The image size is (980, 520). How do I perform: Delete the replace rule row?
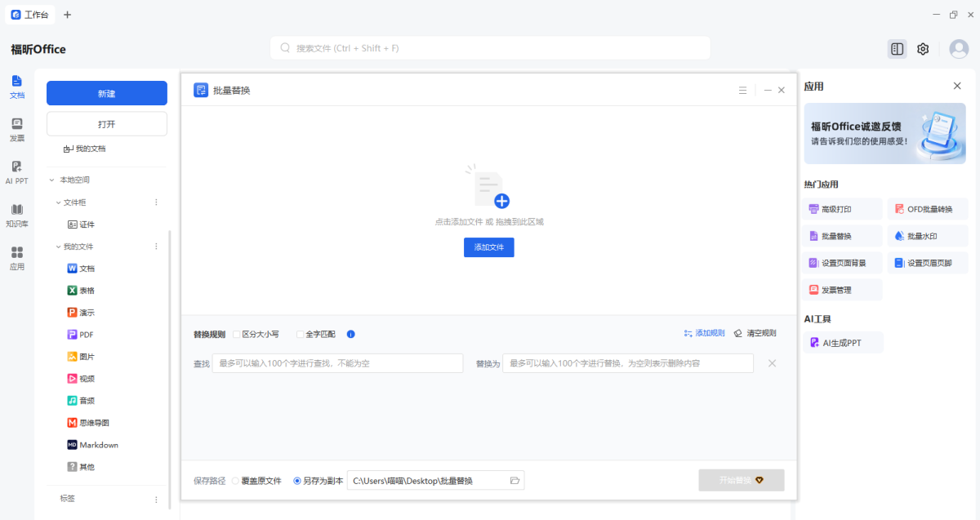point(772,363)
